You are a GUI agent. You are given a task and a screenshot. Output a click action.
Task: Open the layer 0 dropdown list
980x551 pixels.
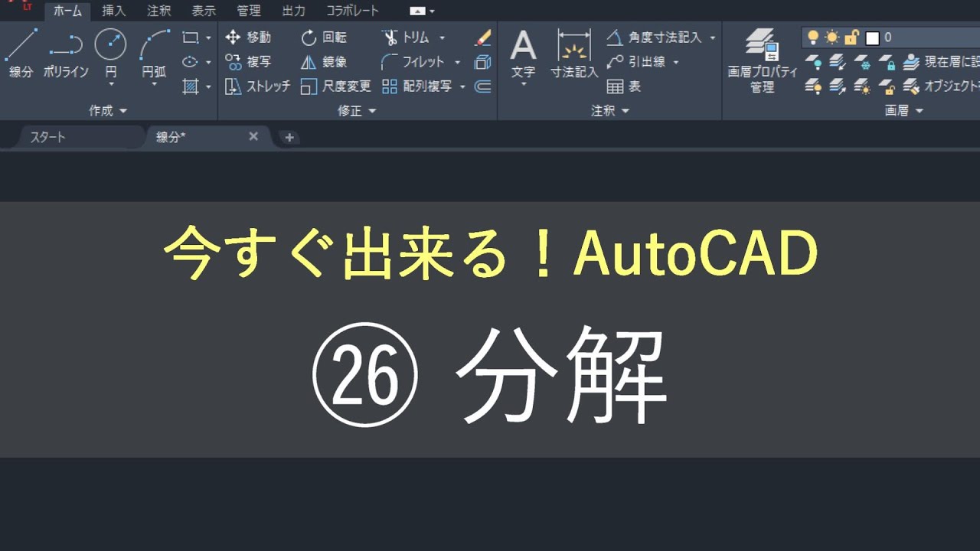point(892,37)
